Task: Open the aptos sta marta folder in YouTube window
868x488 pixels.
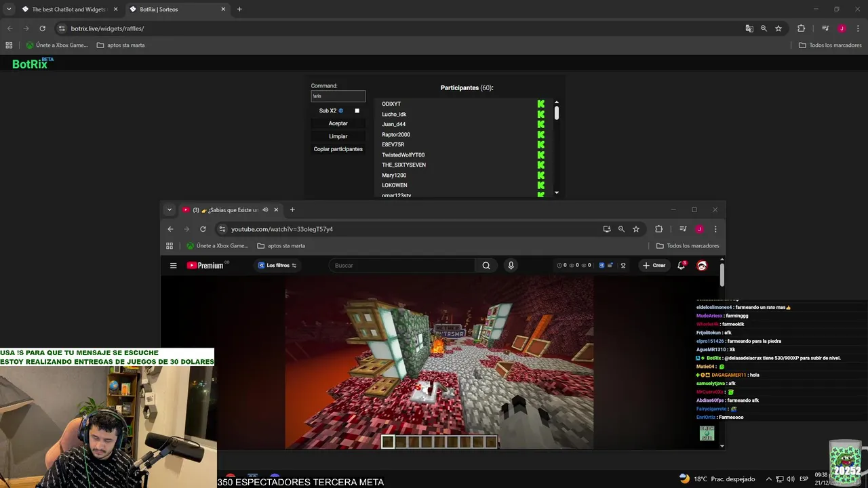Action: pos(281,245)
